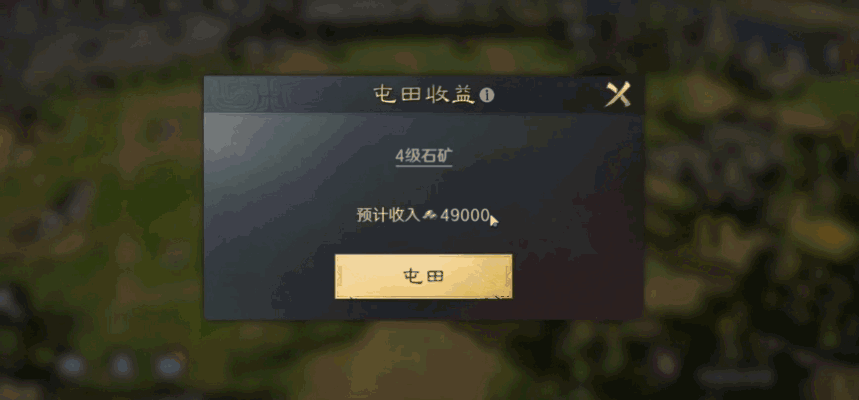The image size is (859, 400).
Task: Open the info icon beside 屯田收益
Action: pyautogui.click(x=486, y=95)
